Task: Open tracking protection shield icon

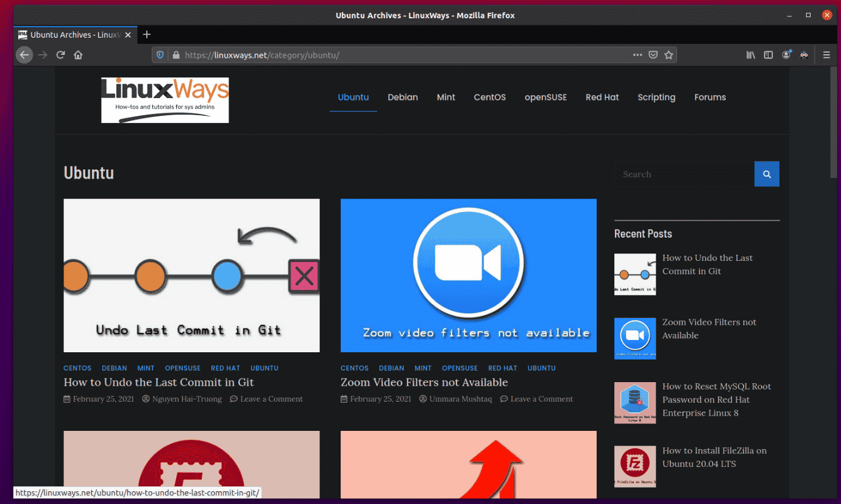Action: (160, 55)
